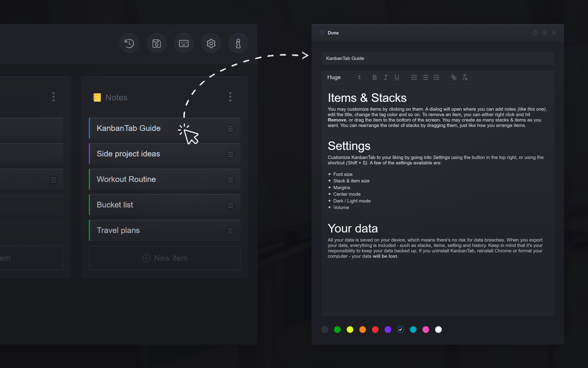Select the orange tag color
Viewport: 588px width, 368px height.
[363, 329]
